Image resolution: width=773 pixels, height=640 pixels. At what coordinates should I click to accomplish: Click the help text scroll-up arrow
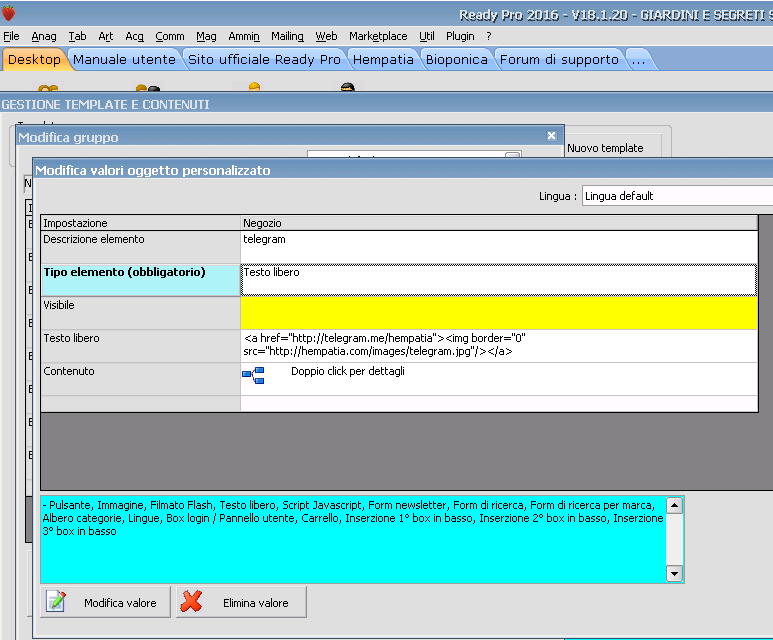pyautogui.click(x=674, y=505)
